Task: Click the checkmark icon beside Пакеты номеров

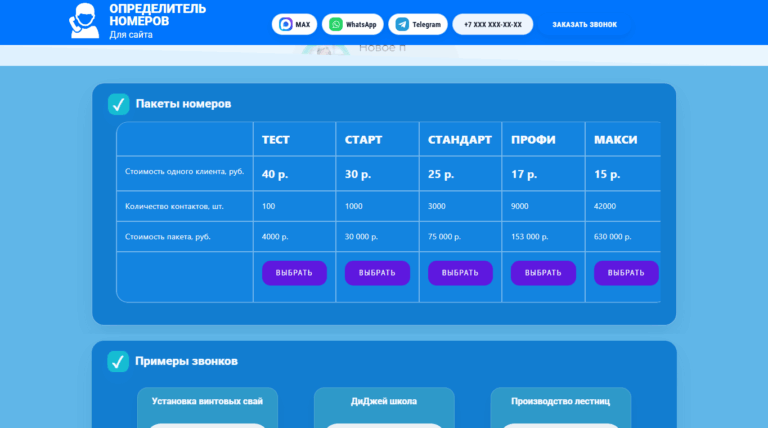Action: 119,104
